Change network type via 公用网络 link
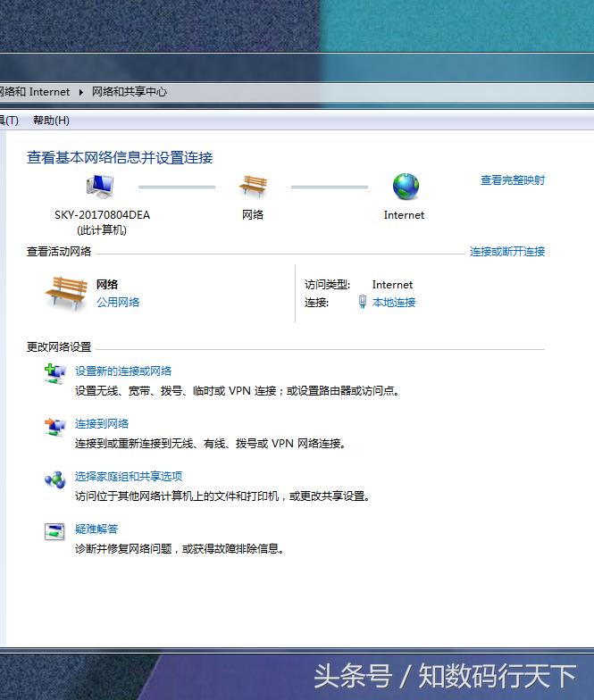 (x=118, y=303)
